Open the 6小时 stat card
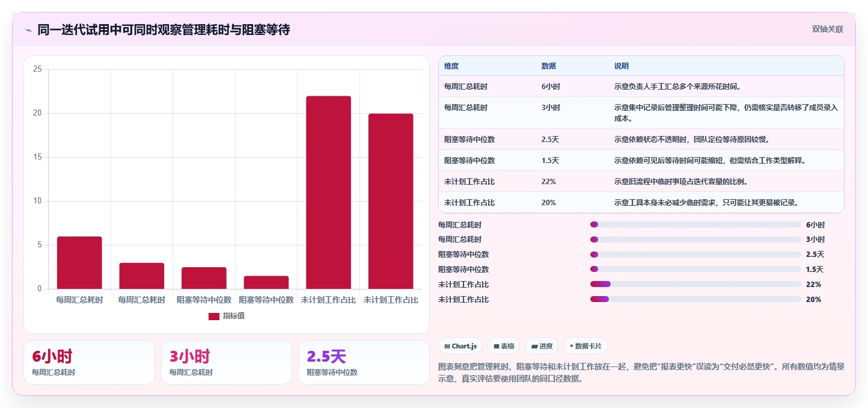This screenshot has height=408, width=868. (89, 362)
